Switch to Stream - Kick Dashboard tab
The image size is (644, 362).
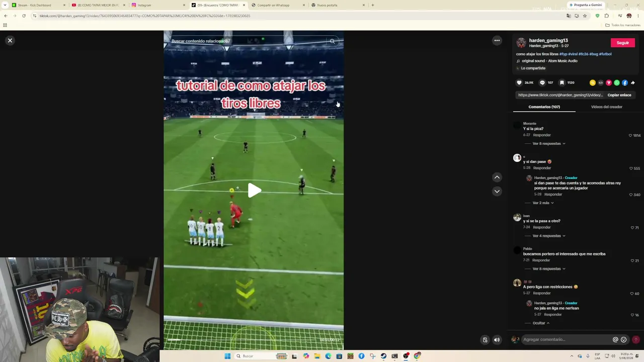[38, 5]
